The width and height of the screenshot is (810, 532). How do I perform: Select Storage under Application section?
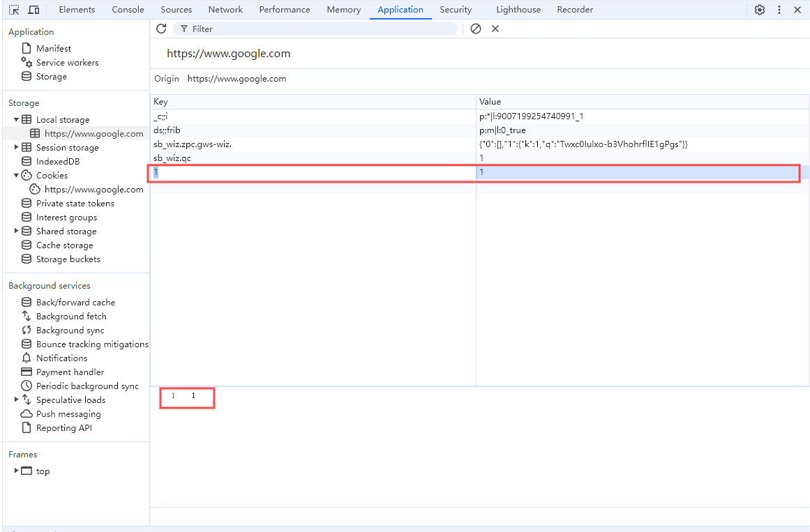coord(51,77)
